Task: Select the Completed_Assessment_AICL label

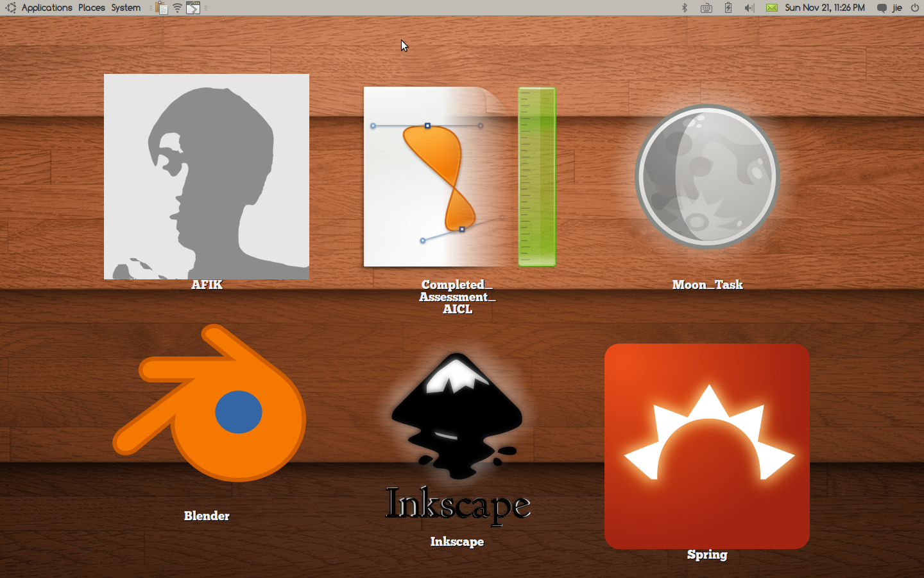Action: click(458, 297)
